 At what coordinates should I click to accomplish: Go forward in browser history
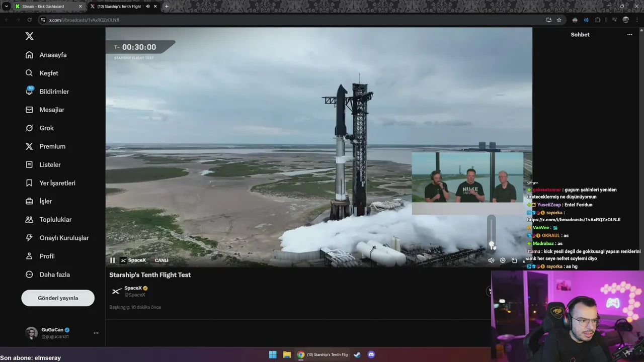tap(18, 20)
